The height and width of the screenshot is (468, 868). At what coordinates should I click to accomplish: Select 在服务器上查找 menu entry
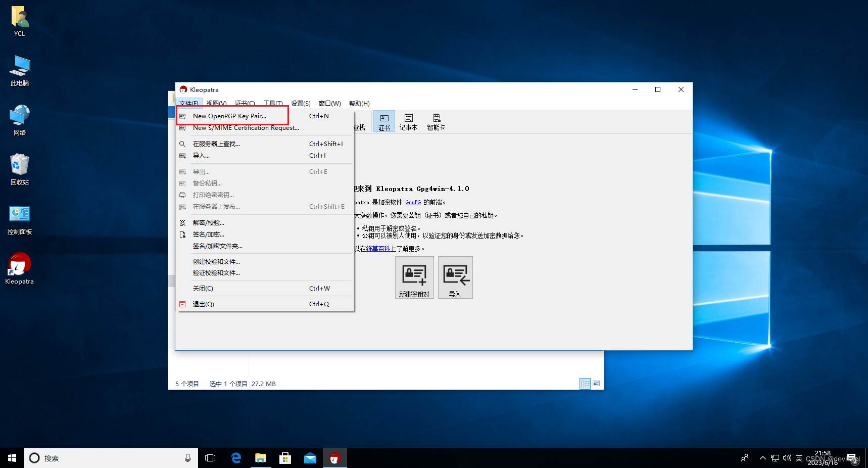265,144
